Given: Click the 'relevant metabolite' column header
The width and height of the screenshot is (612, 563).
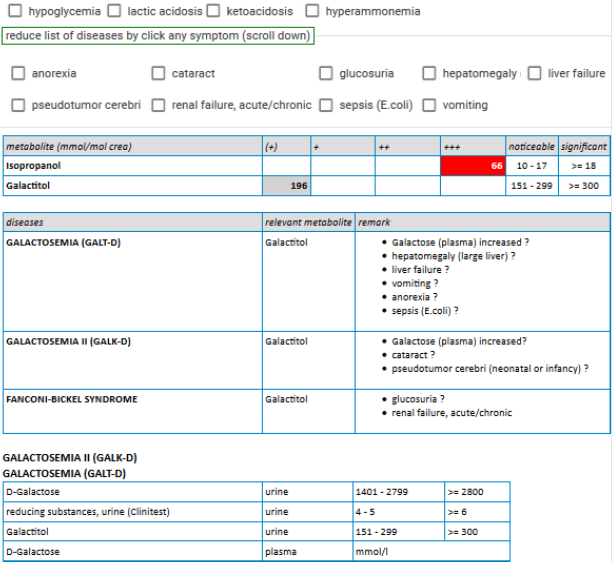Looking at the screenshot, I should coord(308,222).
